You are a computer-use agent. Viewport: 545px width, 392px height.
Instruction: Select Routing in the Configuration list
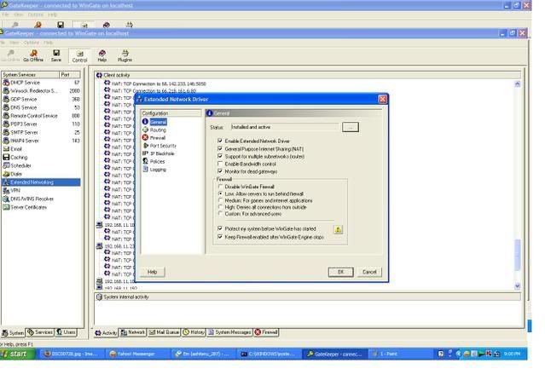pos(154,130)
